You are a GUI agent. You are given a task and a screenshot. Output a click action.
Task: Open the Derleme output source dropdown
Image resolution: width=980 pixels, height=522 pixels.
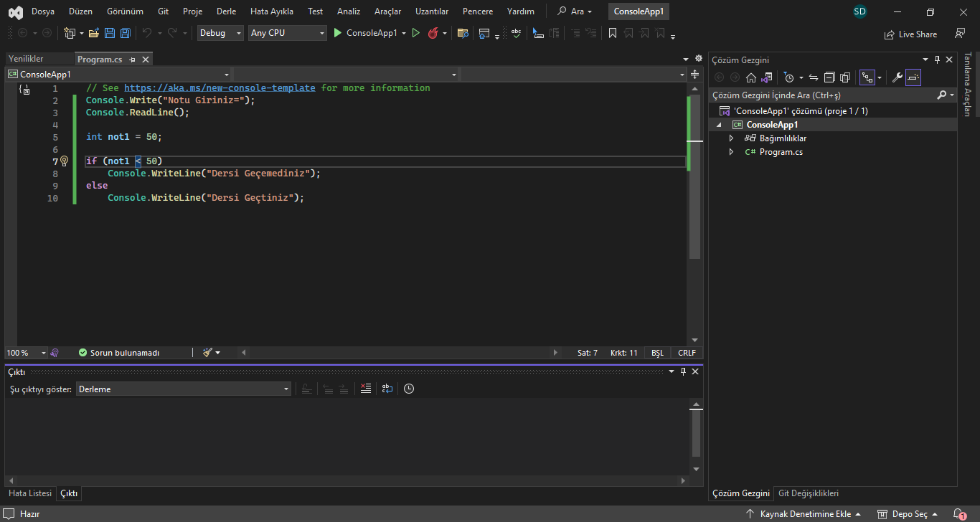(184, 389)
